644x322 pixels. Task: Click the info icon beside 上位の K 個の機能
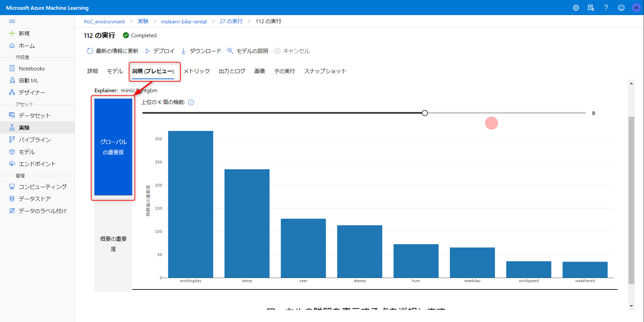(x=191, y=103)
